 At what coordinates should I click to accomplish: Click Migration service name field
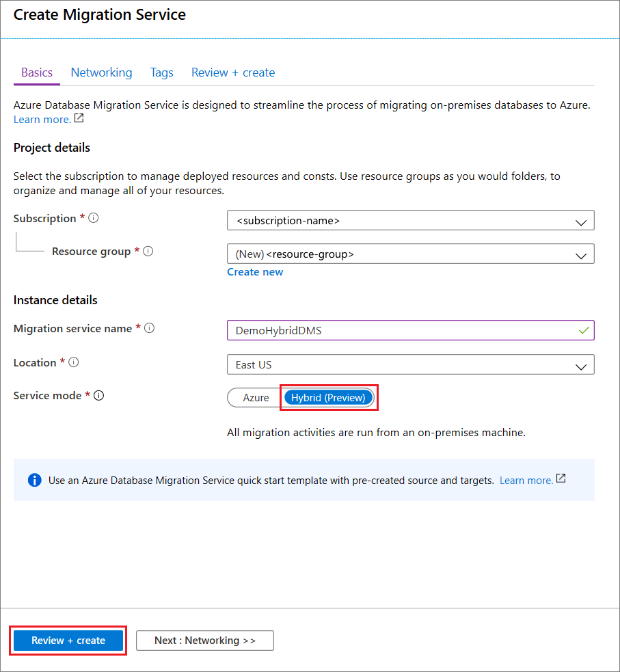[410, 330]
